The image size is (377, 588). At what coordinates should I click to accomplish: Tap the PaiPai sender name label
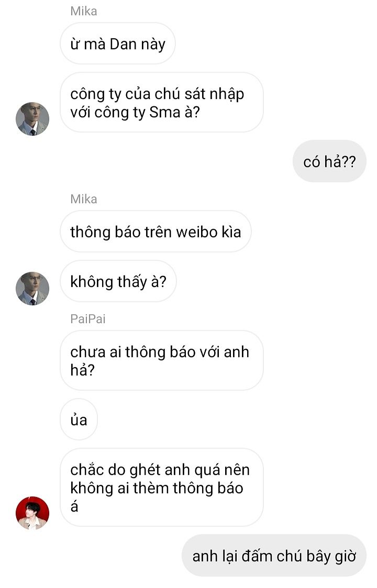[x=88, y=319]
